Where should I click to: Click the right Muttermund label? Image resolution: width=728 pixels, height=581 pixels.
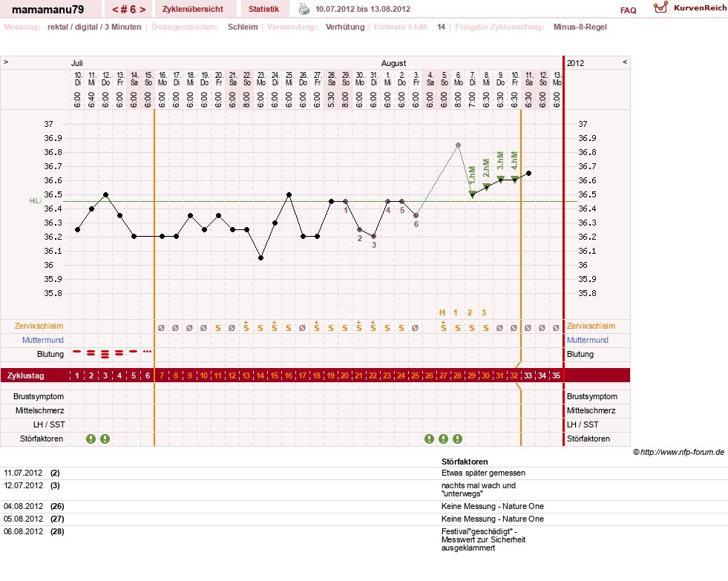click(587, 340)
